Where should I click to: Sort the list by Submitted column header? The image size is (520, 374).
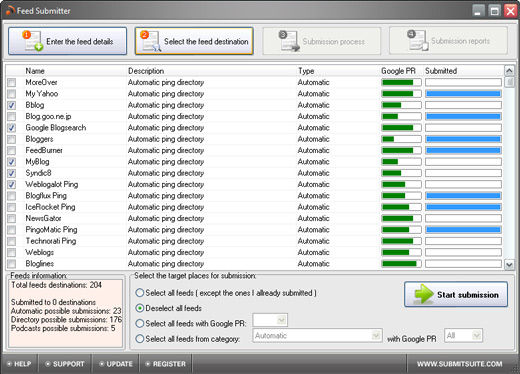pyautogui.click(x=441, y=71)
